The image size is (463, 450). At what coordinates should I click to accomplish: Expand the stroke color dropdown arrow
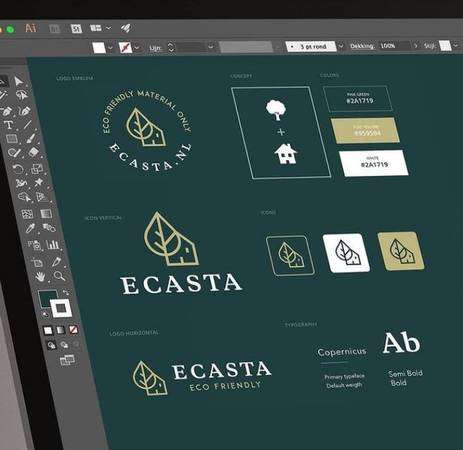(136, 48)
